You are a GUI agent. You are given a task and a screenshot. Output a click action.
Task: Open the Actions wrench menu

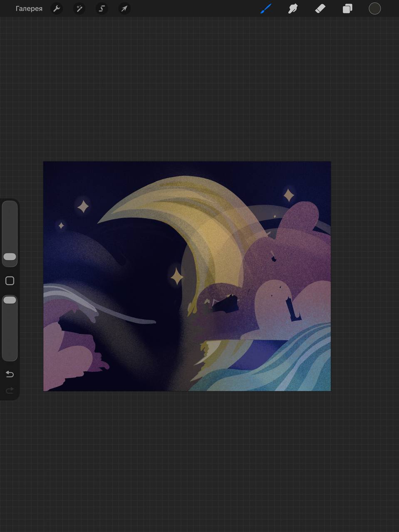click(x=57, y=9)
